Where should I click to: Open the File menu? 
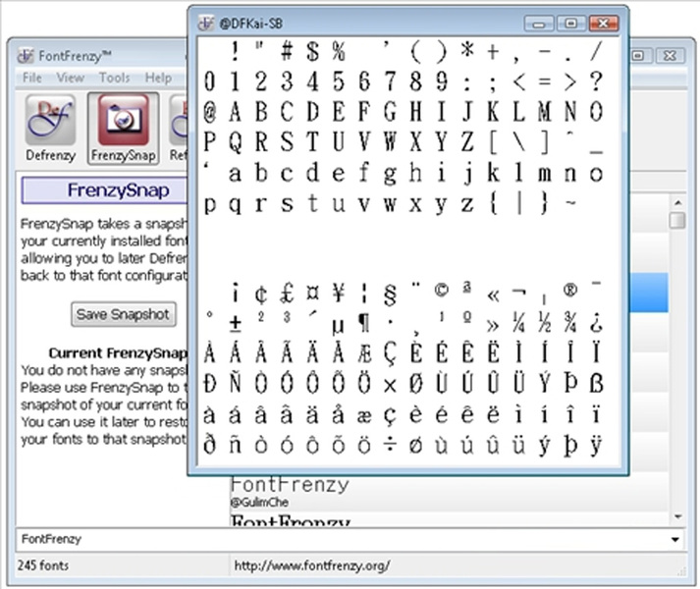[32, 78]
